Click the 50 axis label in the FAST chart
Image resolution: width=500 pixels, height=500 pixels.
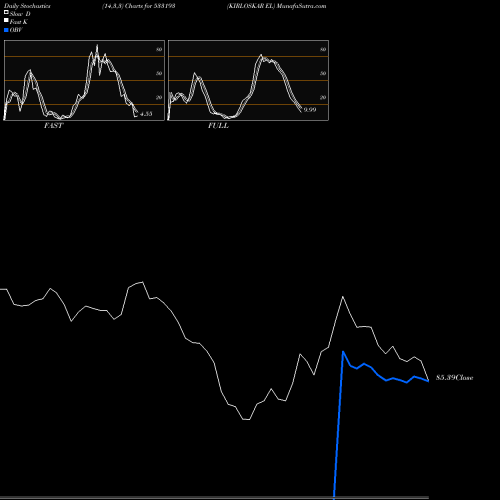159,74
